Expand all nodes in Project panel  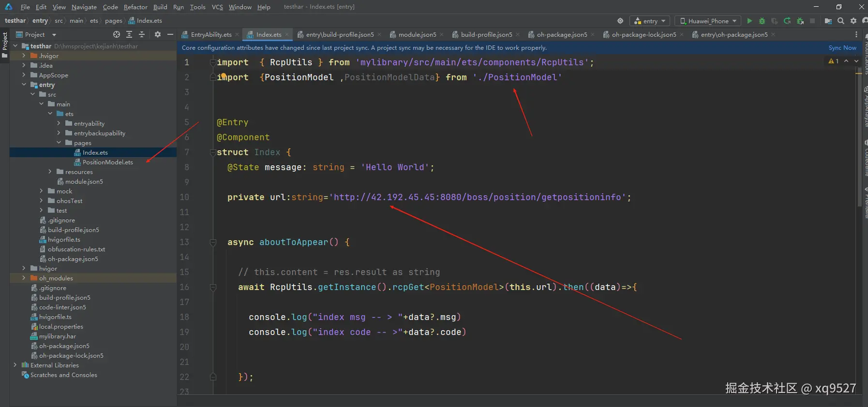click(x=129, y=34)
